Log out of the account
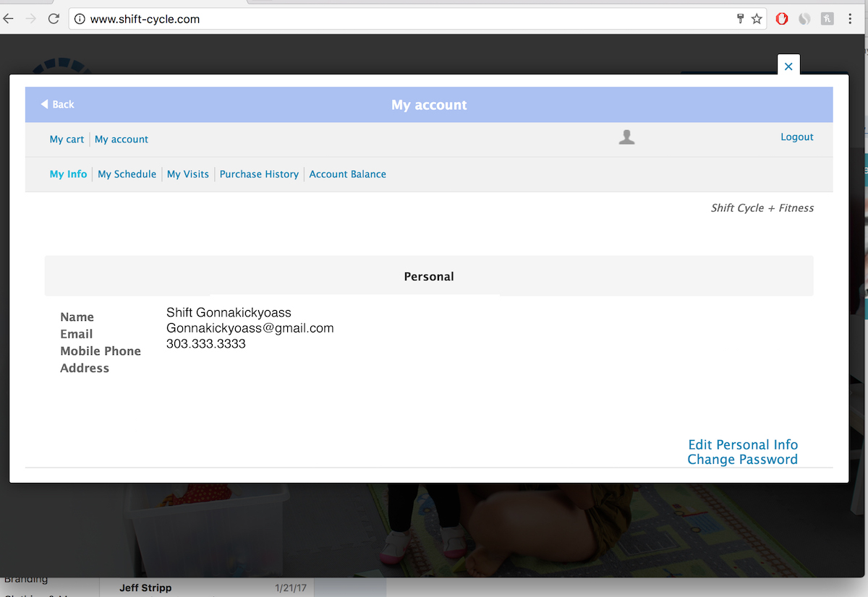The image size is (868, 597). (x=797, y=137)
